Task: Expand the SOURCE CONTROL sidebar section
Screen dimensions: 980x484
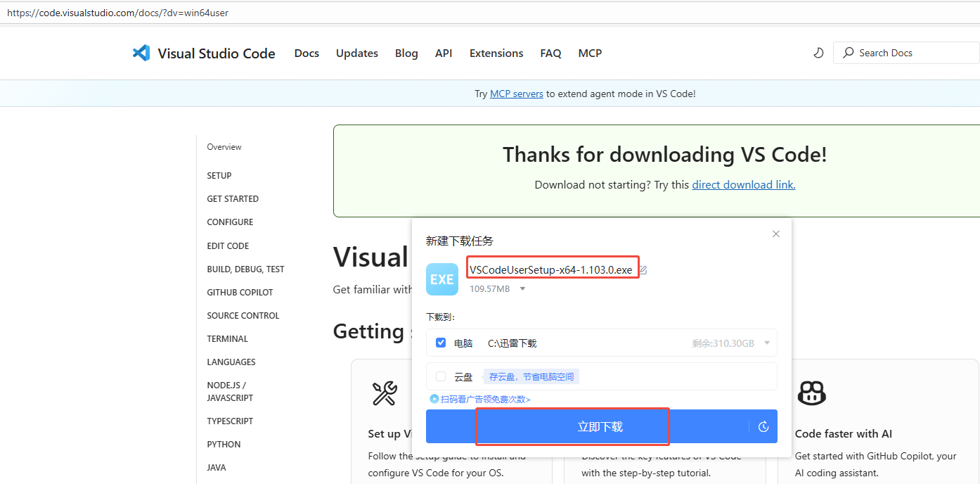Action: 243,315
